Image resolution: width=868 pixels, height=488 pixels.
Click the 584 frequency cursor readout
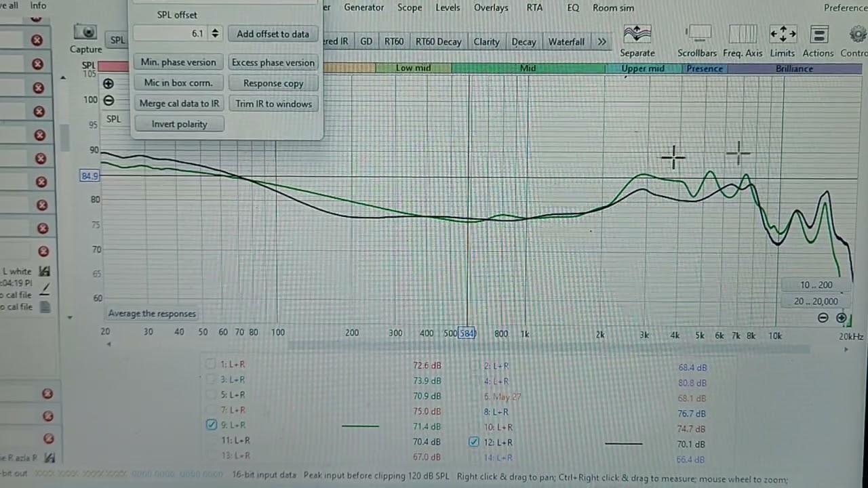tap(467, 333)
